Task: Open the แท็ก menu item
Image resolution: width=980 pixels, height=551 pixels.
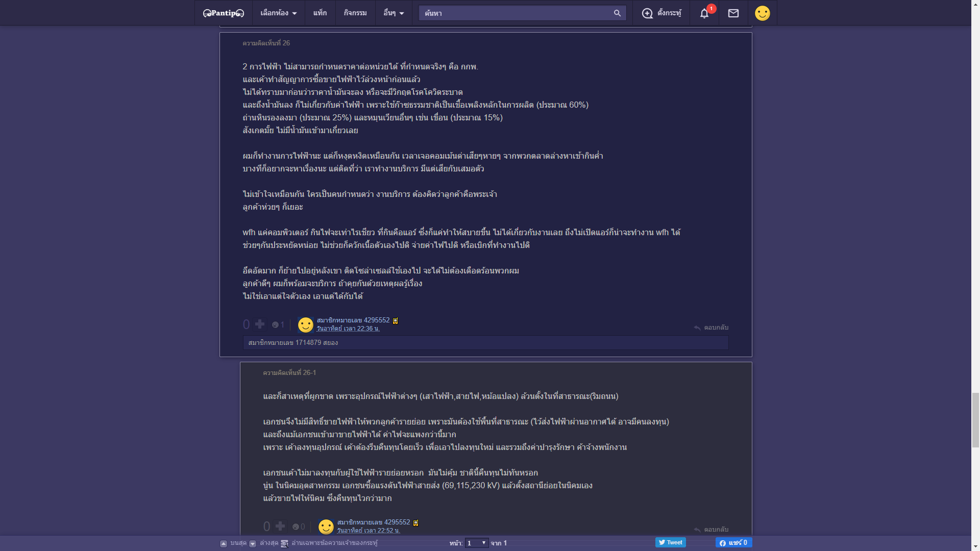Action: 320,13
